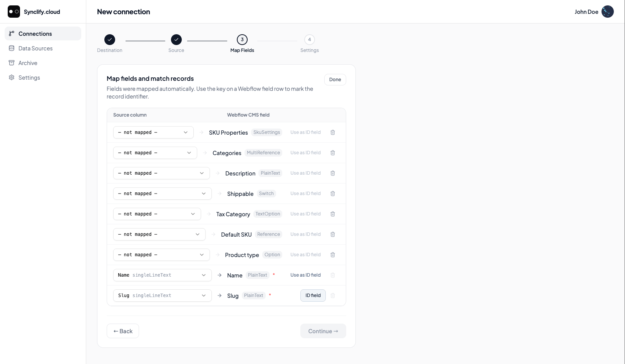Screen dimensions: 625x364
Task: Use Name as ID field
Action: [x=305, y=275]
